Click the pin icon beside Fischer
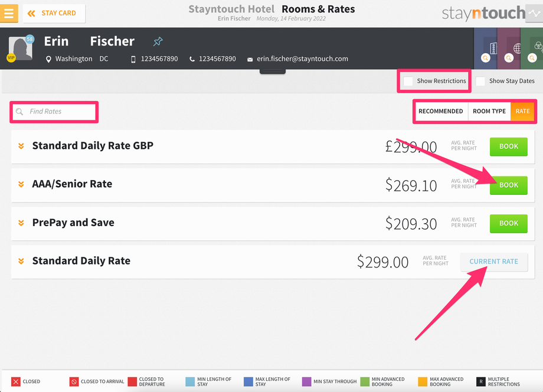 [x=158, y=41]
